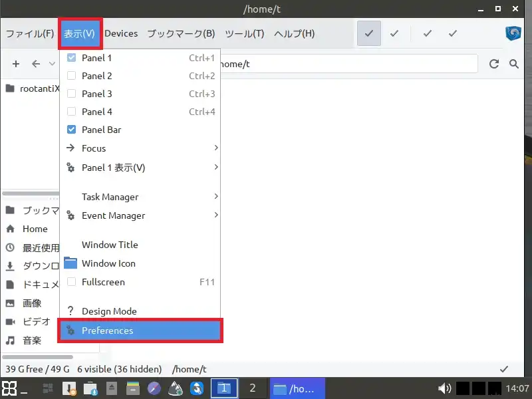Switch to workspace 2 in taskbar
Viewport: 532px width, 399px height.
click(252, 388)
